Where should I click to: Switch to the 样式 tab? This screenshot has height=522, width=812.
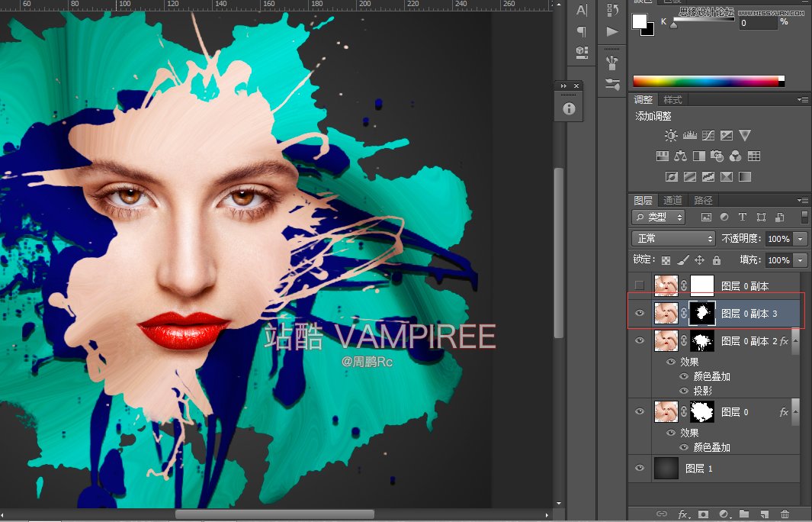pos(672,99)
